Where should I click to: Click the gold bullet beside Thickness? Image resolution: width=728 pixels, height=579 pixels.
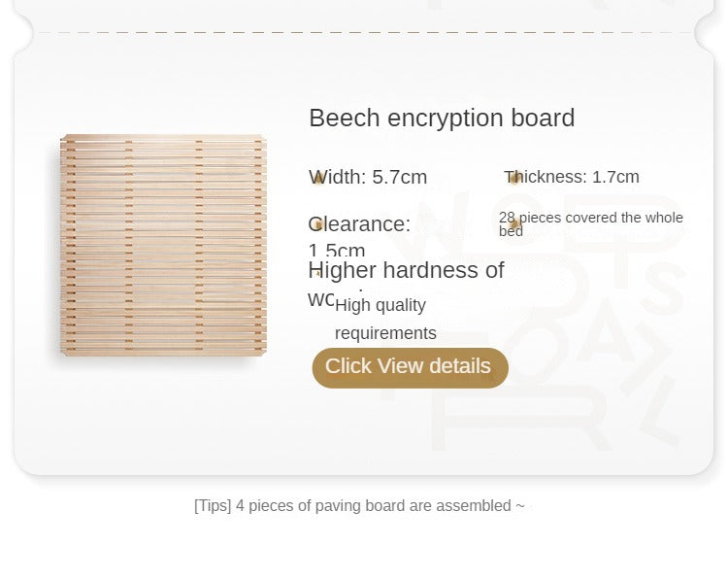pyautogui.click(x=515, y=178)
